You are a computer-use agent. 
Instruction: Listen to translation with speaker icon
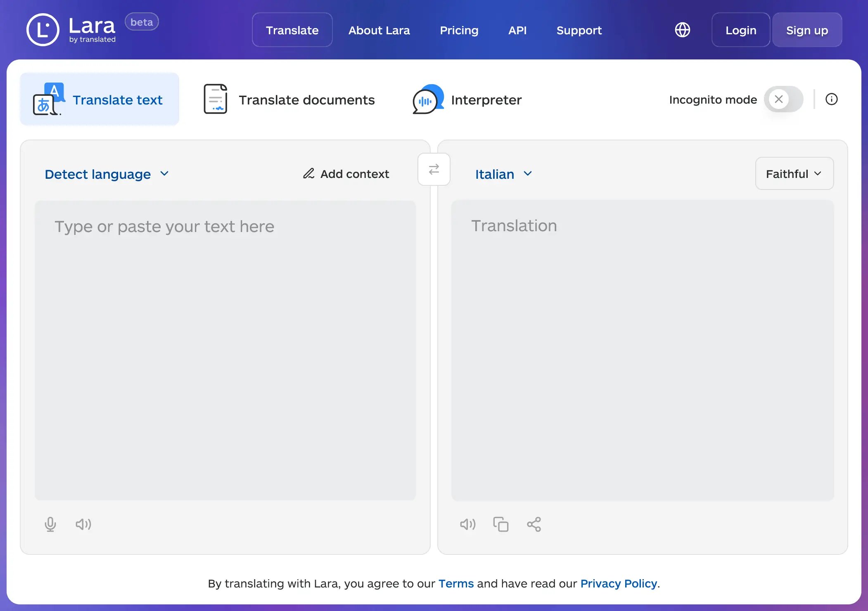coord(467,524)
